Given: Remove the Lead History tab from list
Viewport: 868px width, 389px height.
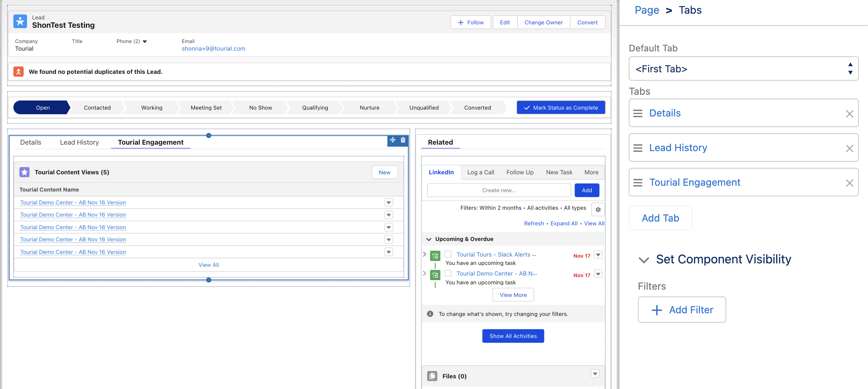Looking at the screenshot, I should 849,148.
